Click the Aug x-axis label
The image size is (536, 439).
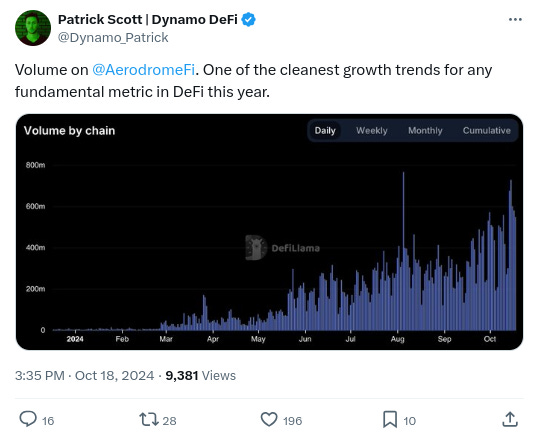(398, 339)
